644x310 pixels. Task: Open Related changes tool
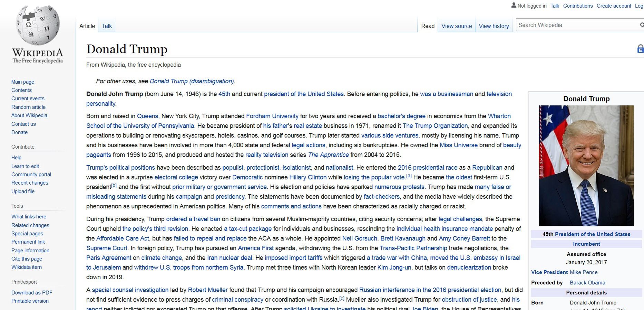[30, 225]
